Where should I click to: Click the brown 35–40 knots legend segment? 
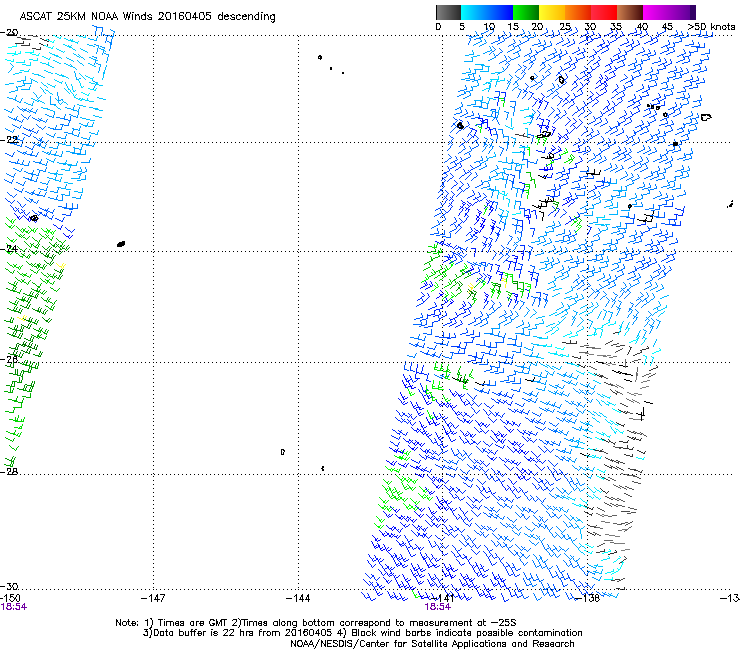point(630,12)
